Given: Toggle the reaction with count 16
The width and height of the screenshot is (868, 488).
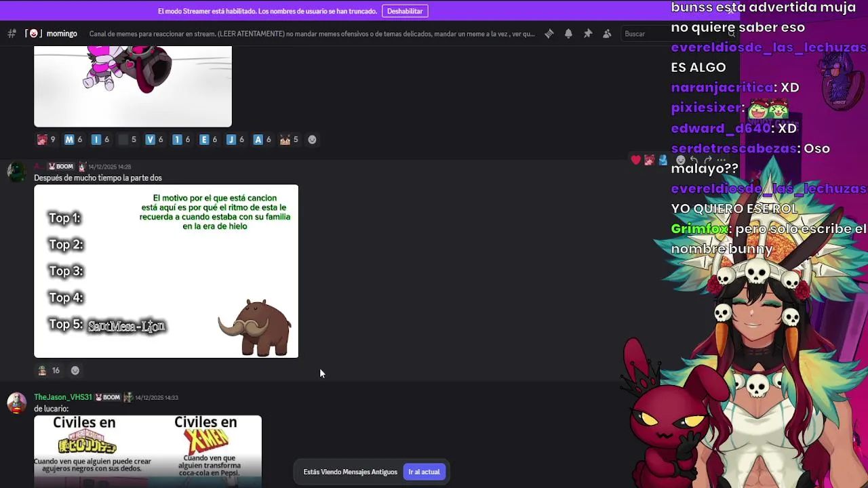Looking at the screenshot, I should [49, 371].
